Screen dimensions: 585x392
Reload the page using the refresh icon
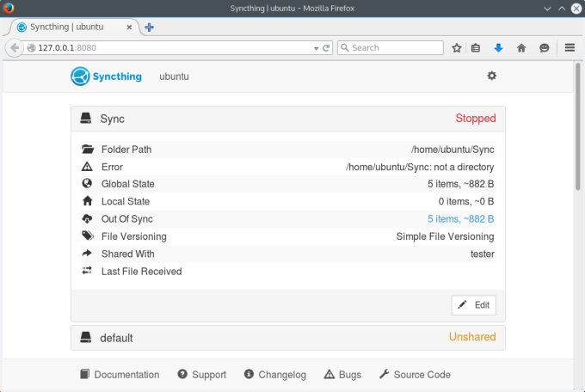pyautogui.click(x=327, y=48)
